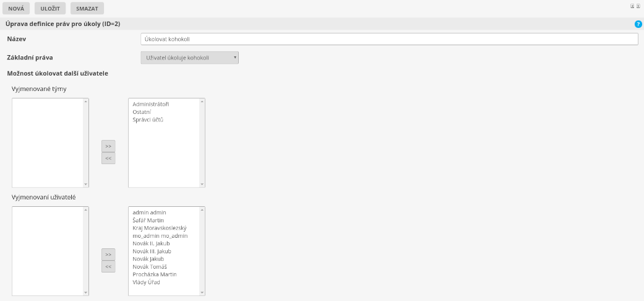Select Správci účtů in the teams list

[148, 120]
